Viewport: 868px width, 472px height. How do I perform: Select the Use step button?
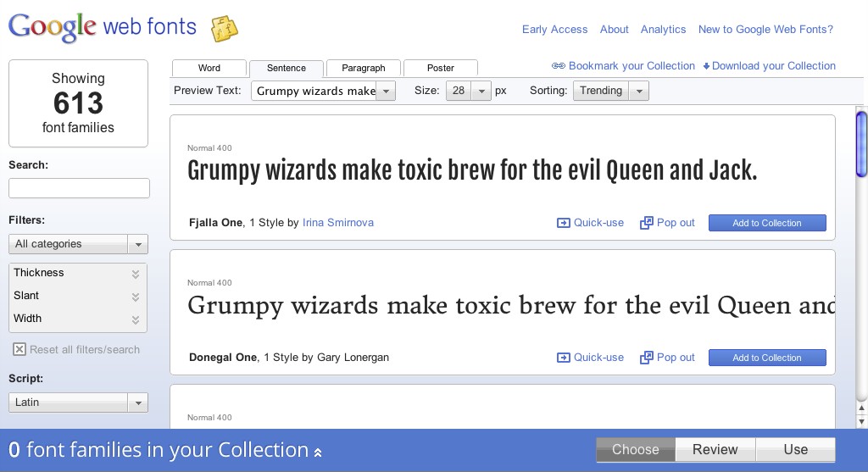795,449
